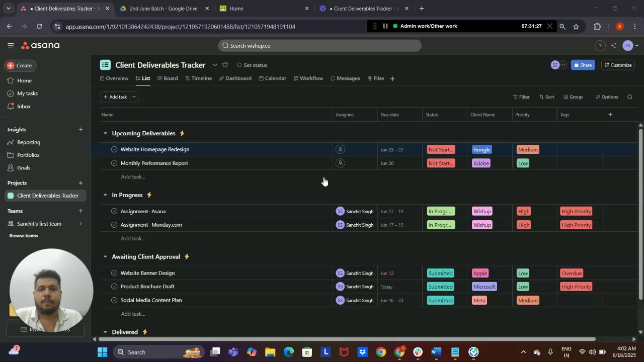The height and width of the screenshot is (362, 644).
Task: Switch to the Timeline tab
Action: [198, 78]
